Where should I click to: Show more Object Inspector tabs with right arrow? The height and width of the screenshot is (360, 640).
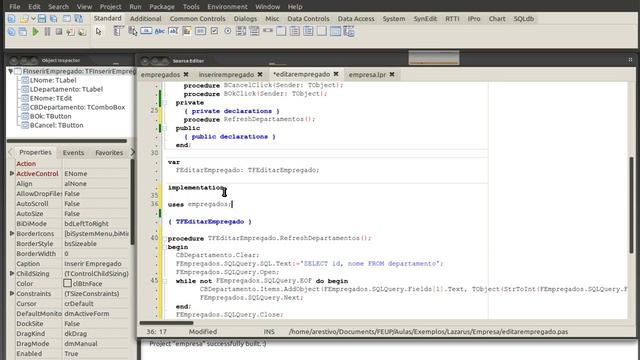tap(132, 152)
